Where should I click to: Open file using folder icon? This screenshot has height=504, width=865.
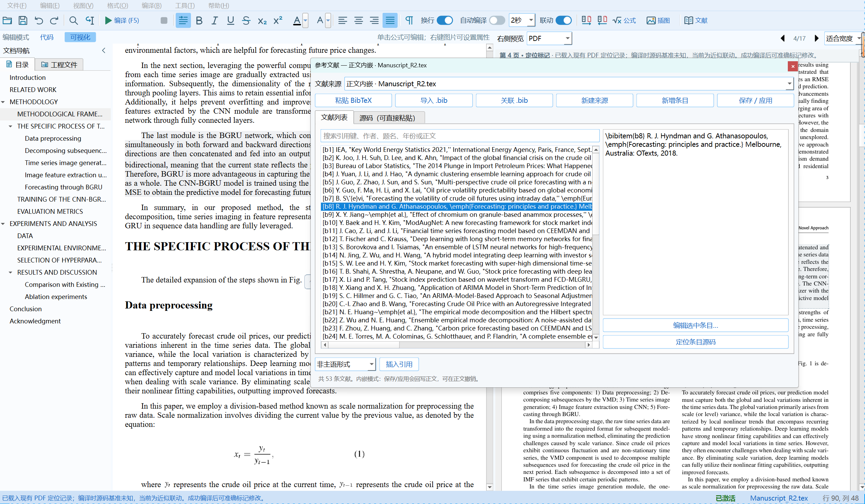(x=7, y=20)
